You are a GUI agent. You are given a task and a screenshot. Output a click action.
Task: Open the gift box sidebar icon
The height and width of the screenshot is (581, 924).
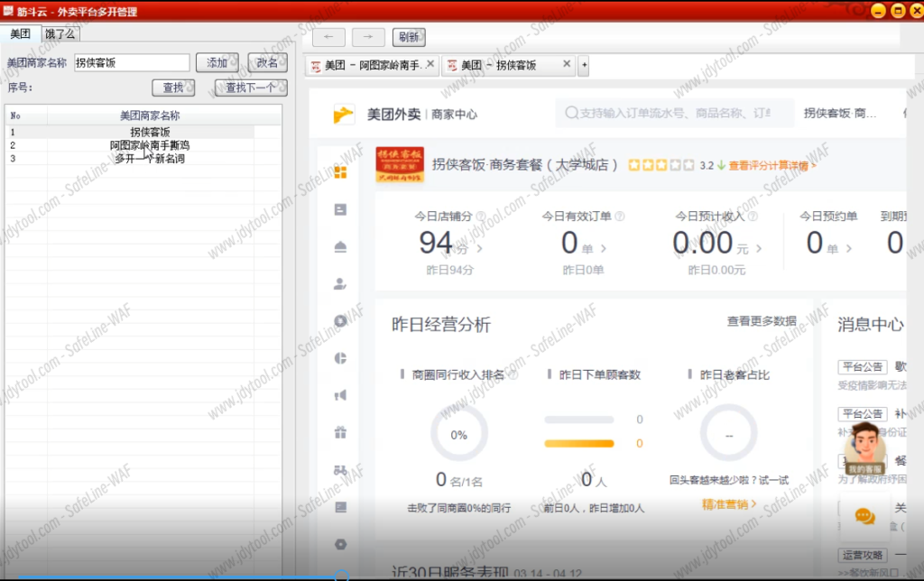(340, 432)
